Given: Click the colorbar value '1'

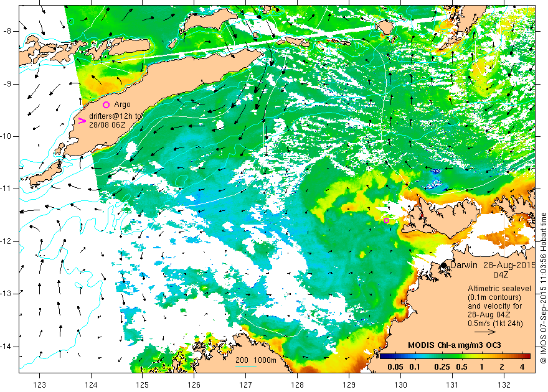Looking at the screenshot, I should 481,367.
